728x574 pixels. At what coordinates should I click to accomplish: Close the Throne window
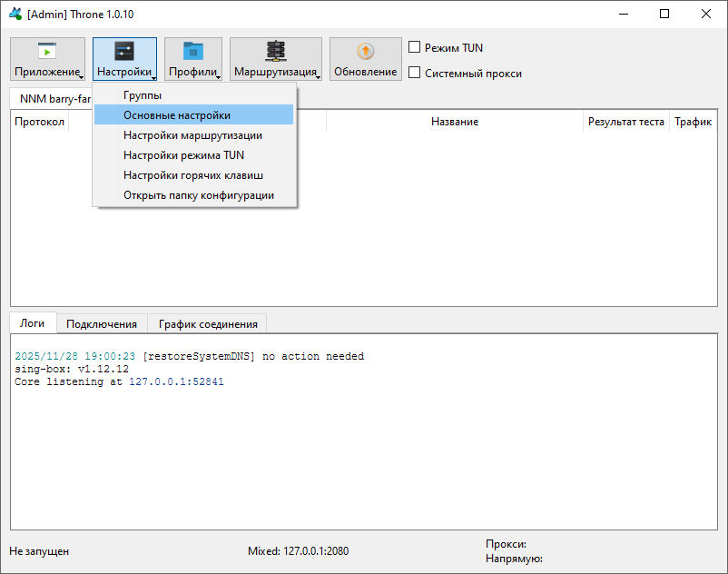pyautogui.click(x=705, y=14)
